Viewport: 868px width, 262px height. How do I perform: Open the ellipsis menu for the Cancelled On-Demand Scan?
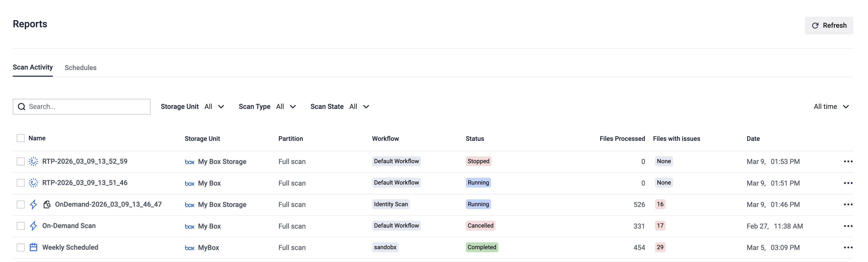(x=848, y=226)
